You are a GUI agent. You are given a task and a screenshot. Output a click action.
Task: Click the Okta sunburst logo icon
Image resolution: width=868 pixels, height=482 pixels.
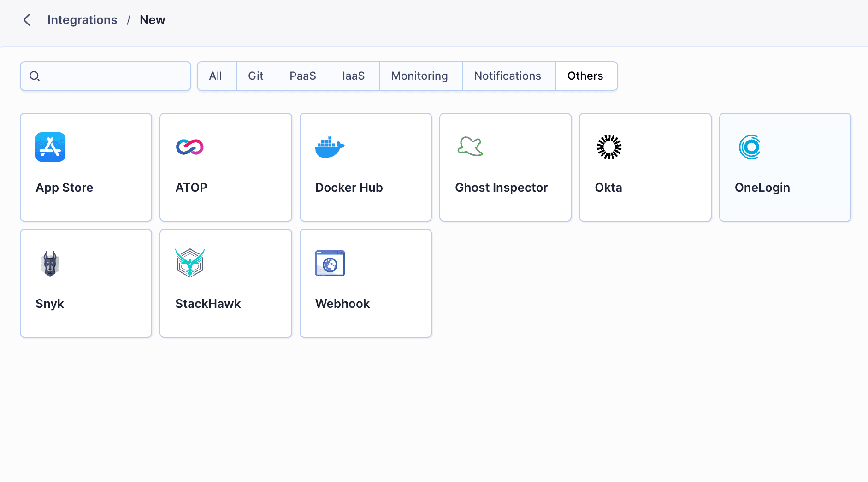(x=609, y=147)
